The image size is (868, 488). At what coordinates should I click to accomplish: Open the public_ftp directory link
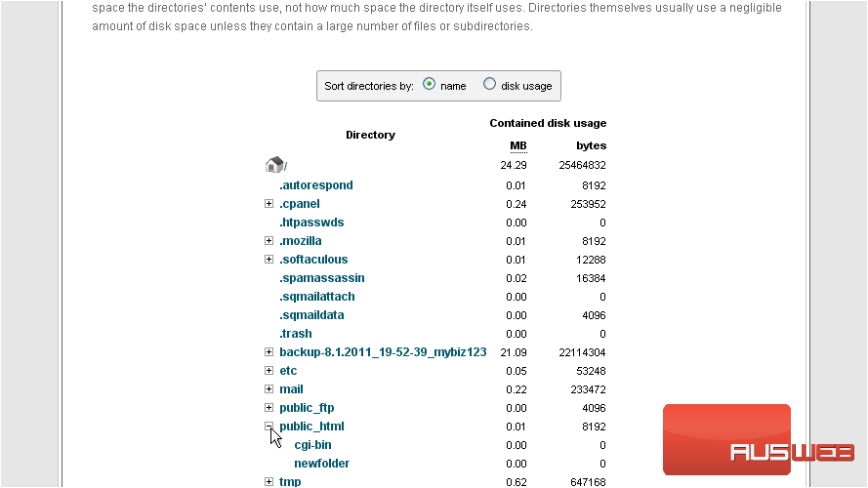307,408
